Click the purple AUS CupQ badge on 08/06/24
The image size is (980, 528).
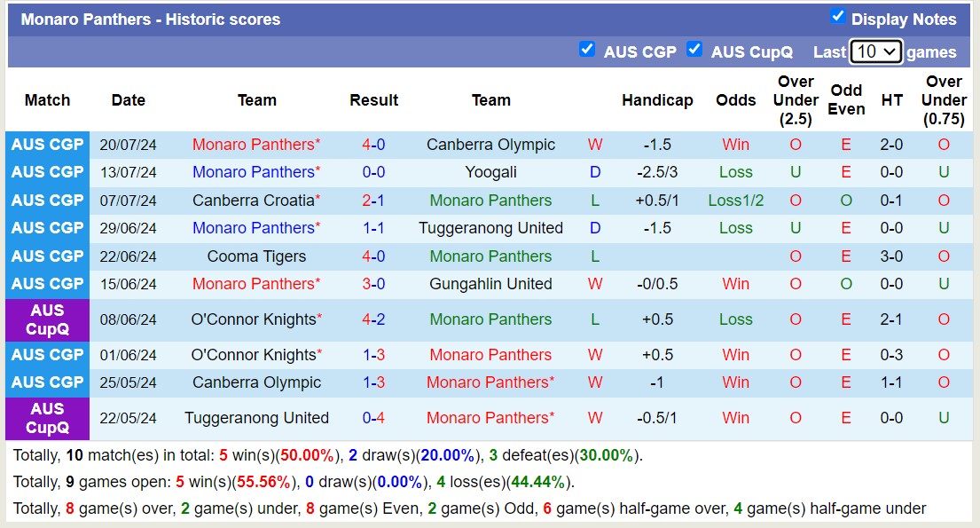pyautogui.click(x=47, y=319)
